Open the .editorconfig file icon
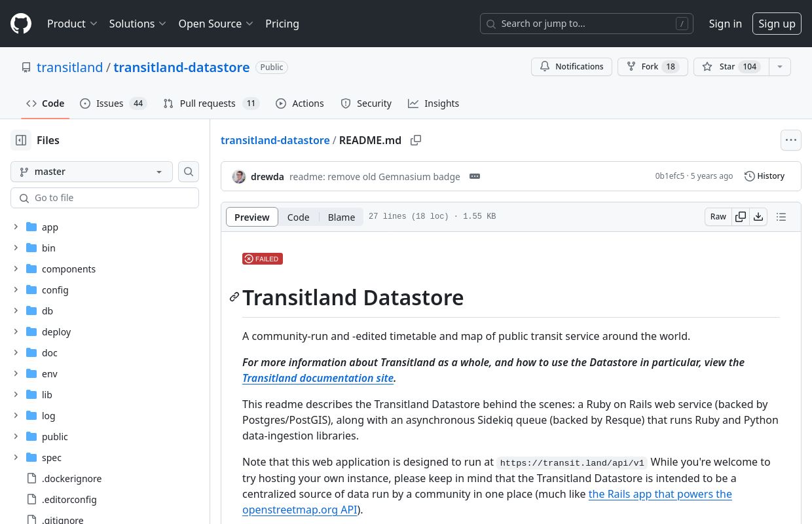Screen dimensions: 812x524 [x=31, y=499]
